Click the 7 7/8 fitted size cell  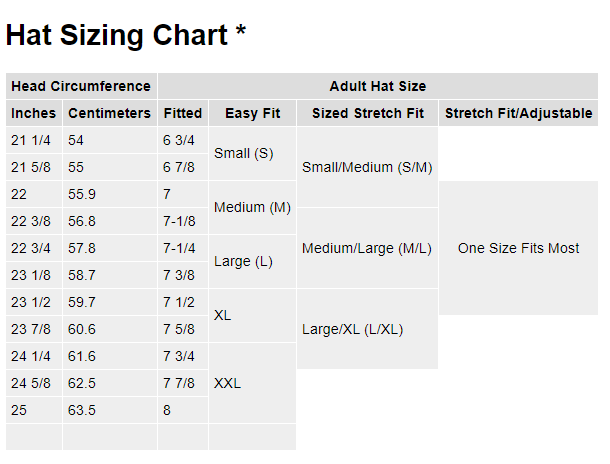pos(179,383)
